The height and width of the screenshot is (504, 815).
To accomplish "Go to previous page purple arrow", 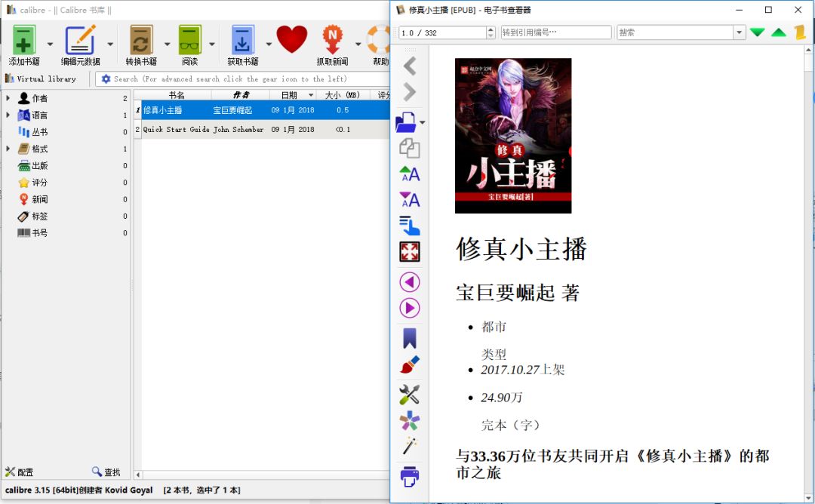I will [x=410, y=282].
